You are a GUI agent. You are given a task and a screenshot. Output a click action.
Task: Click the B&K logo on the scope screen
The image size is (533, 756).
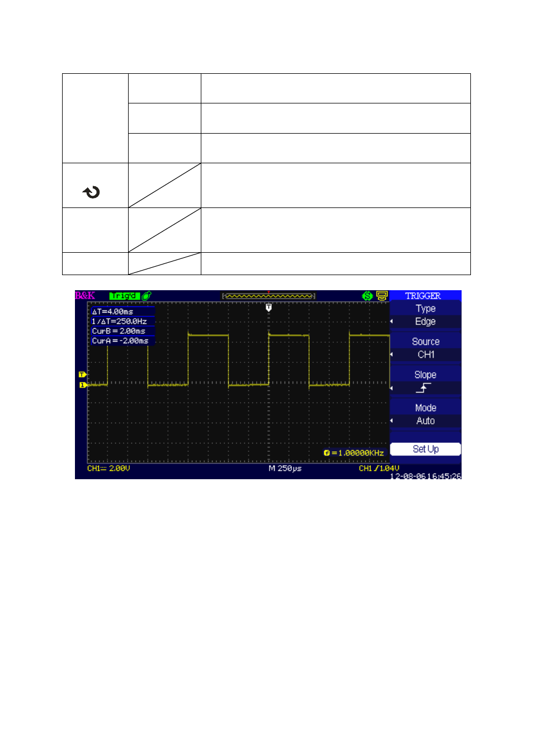85,296
